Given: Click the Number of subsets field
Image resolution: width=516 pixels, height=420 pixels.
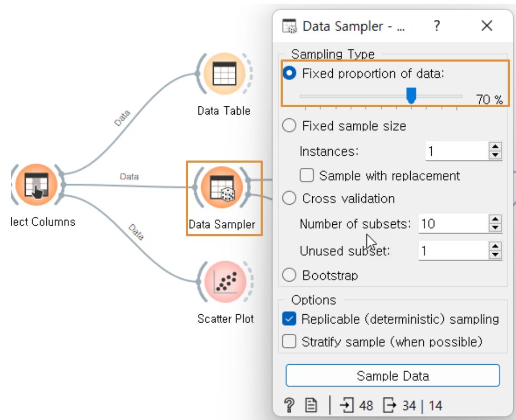Looking at the screenshot, I should pyautogui.click(x=453, y=224).
